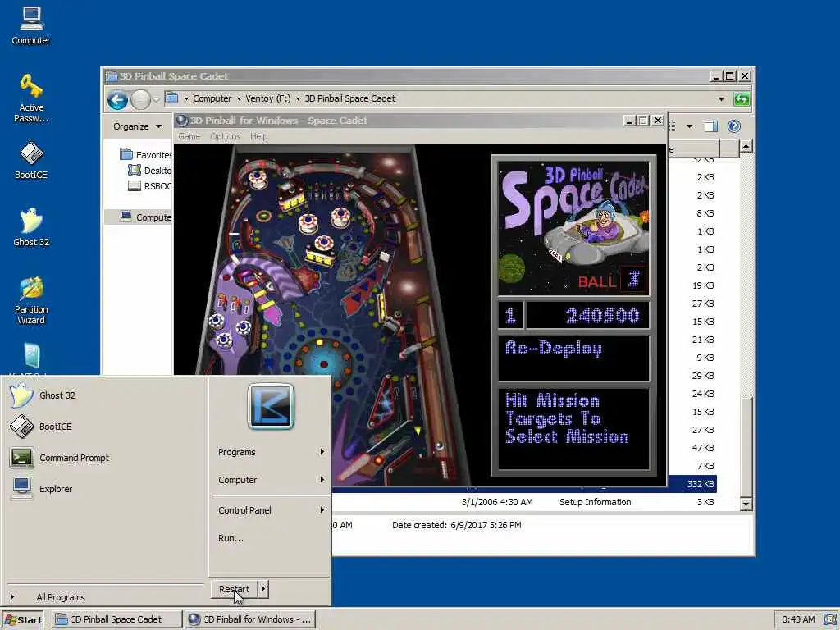Click the 47 KB file row
This screenshot has width=840, height=630.
(x=702, y=448)
